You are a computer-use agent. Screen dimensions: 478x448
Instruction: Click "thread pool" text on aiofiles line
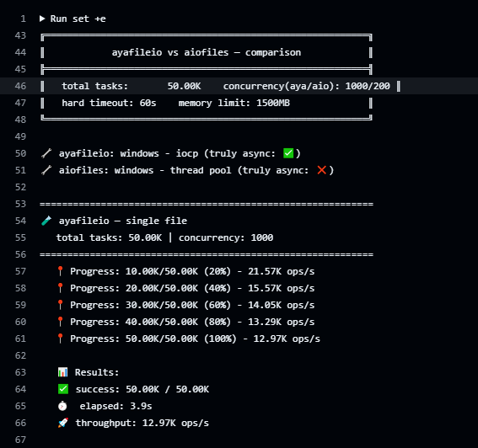pyautogui.click(x=201, y=170)
